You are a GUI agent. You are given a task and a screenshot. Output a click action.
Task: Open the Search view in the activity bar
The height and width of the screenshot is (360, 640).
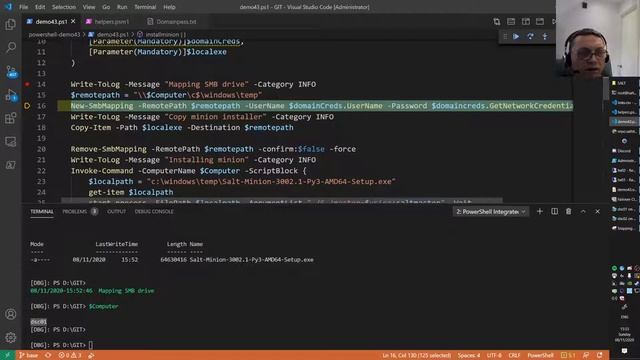11,47
